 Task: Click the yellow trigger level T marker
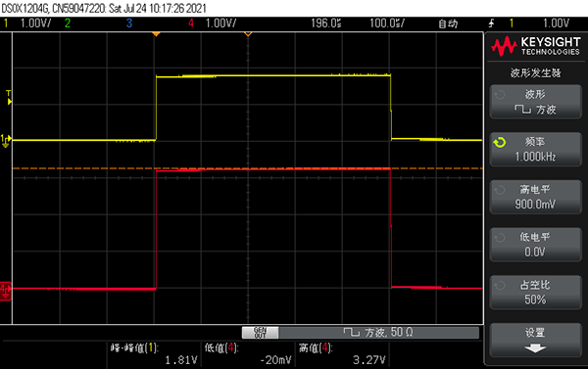click(x=9, y=98)
